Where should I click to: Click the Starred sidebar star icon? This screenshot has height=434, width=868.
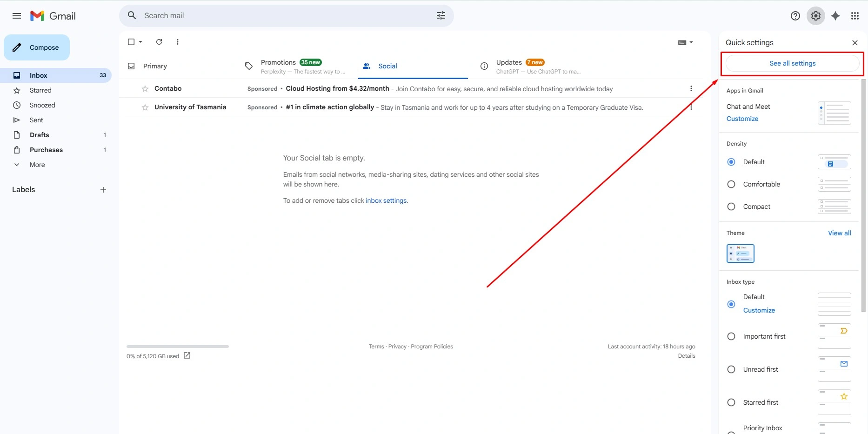17,90
